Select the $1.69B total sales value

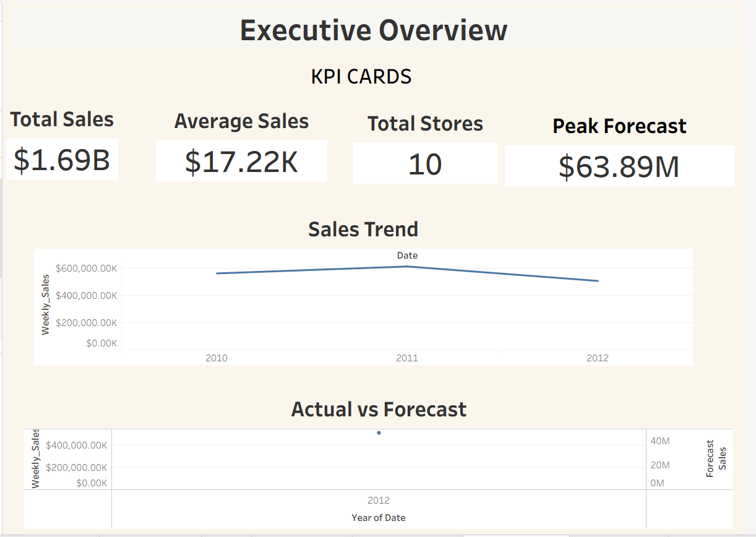pos(62,160)
